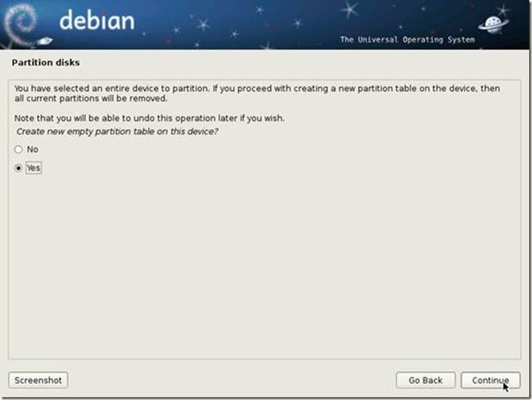Viewport: 532px width, 400px height.
Task: Click the star right of debian wordmark
Action: [x=204, y=25]
